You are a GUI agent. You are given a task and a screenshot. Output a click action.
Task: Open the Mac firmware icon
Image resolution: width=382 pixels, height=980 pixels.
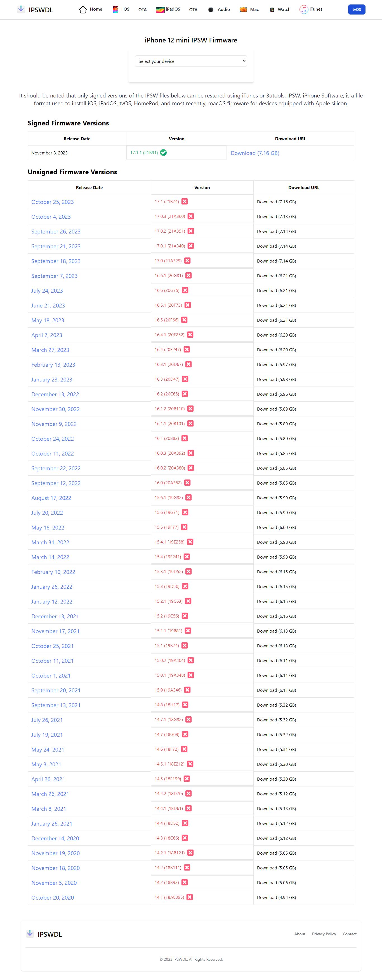243,9
